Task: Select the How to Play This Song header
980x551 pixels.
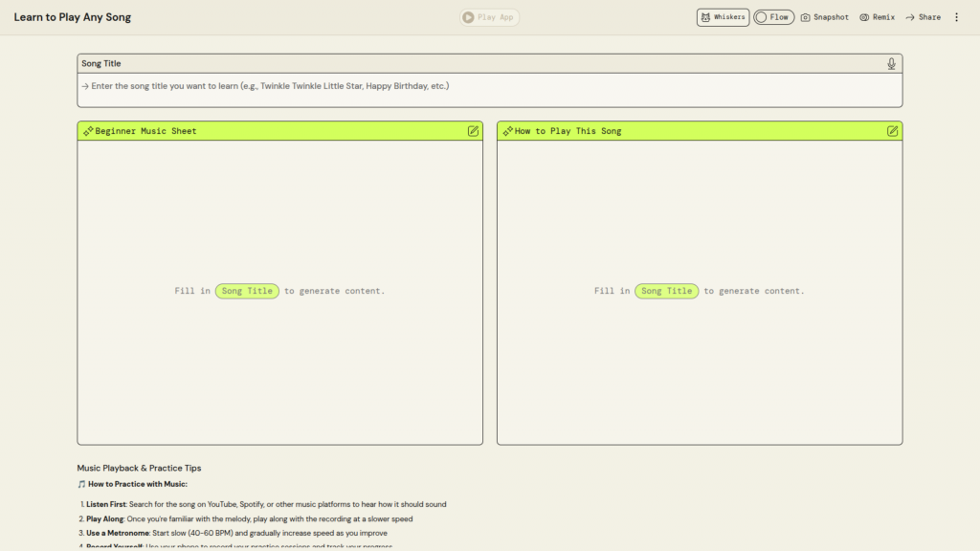Action: pos(568,131)
